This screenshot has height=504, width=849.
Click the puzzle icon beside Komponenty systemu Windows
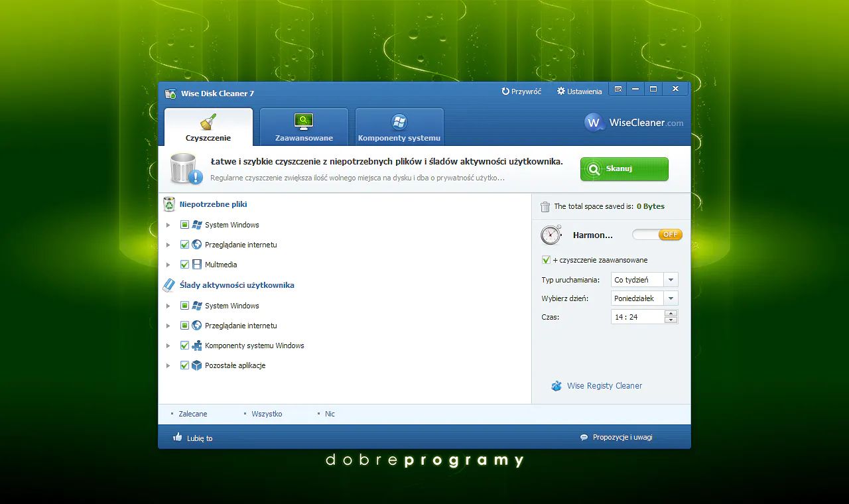(197, 346)
